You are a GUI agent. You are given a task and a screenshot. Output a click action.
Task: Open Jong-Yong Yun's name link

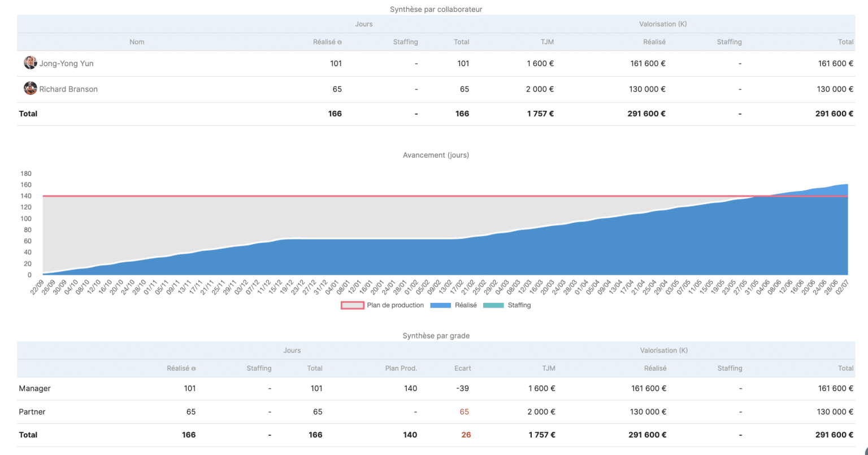point(66,63)
